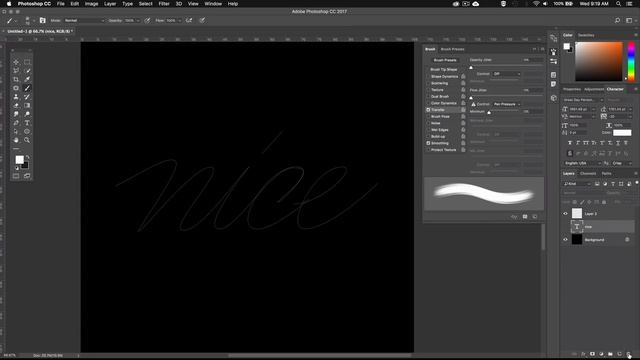The height and width of the screenshot is (360, 640).
Task: Select the nice text layer
Action: [x=602, y=227]
